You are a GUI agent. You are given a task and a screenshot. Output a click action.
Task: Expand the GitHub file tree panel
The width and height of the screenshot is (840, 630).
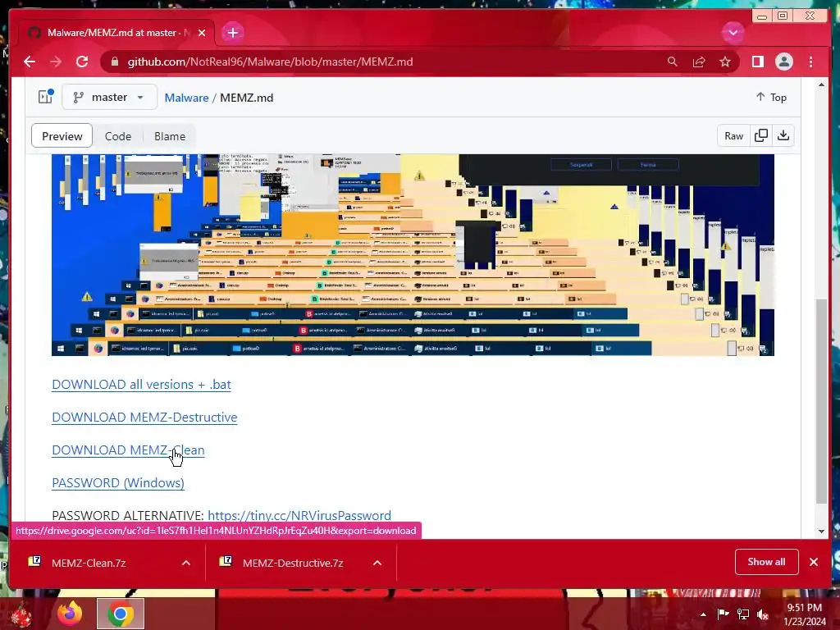click(x=46, y=97)
